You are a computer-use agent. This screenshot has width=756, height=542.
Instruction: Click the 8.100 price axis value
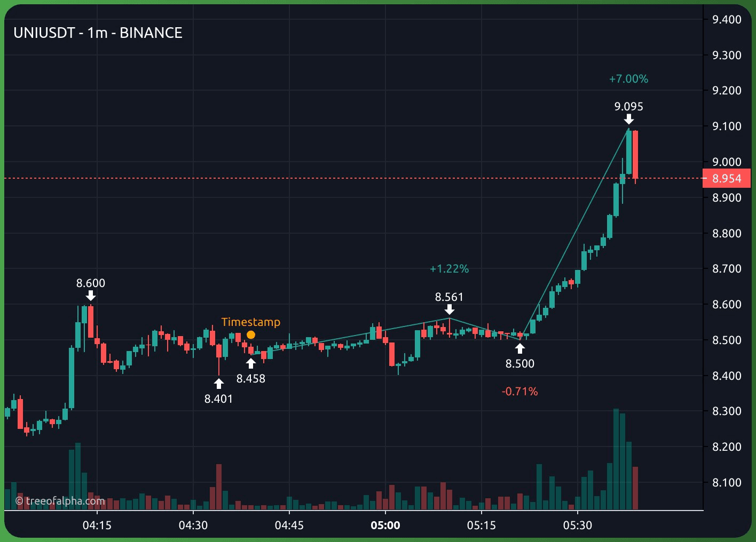(727, 482)
